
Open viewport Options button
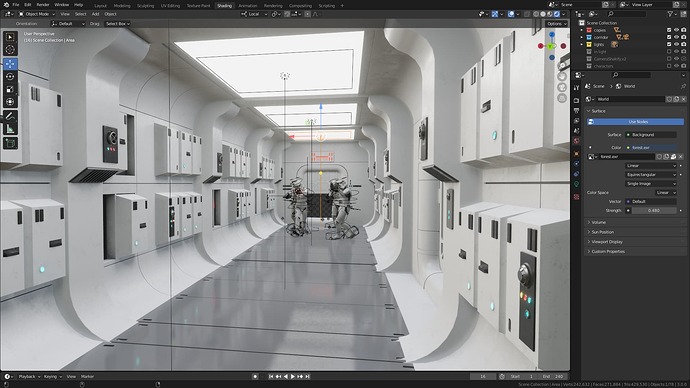(556, 24)
